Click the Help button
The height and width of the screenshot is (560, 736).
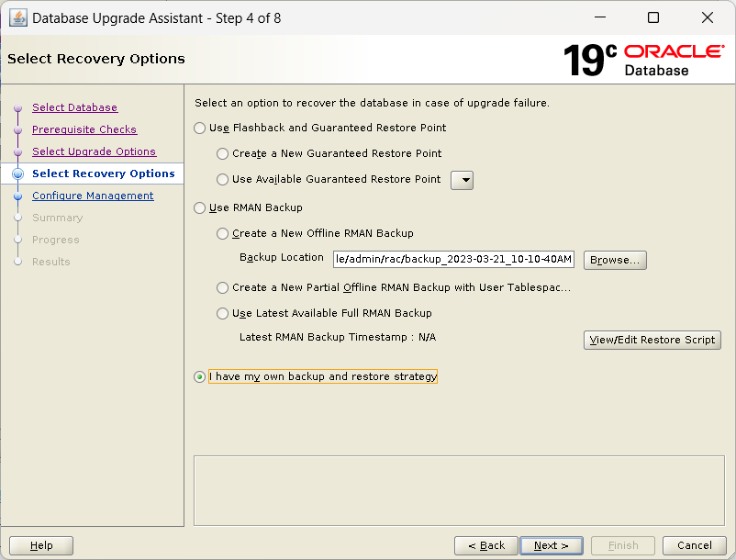pyautogui.click(x=41, y=545)
